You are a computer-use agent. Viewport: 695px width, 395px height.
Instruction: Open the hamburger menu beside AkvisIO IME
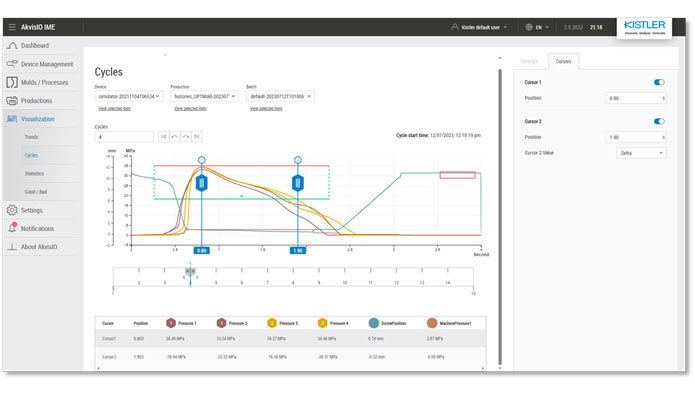pos(12,27)
